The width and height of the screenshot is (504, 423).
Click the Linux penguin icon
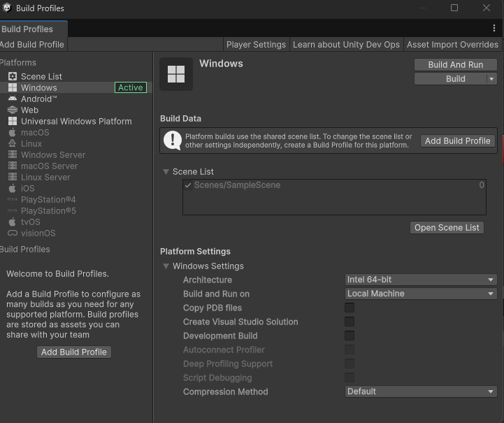coord(12,143)
